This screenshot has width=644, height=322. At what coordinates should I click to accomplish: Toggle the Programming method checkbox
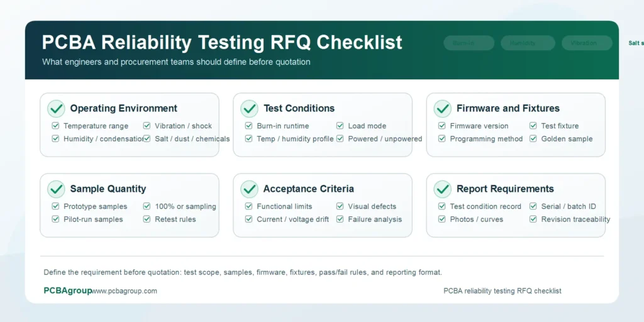click(442, 139)
